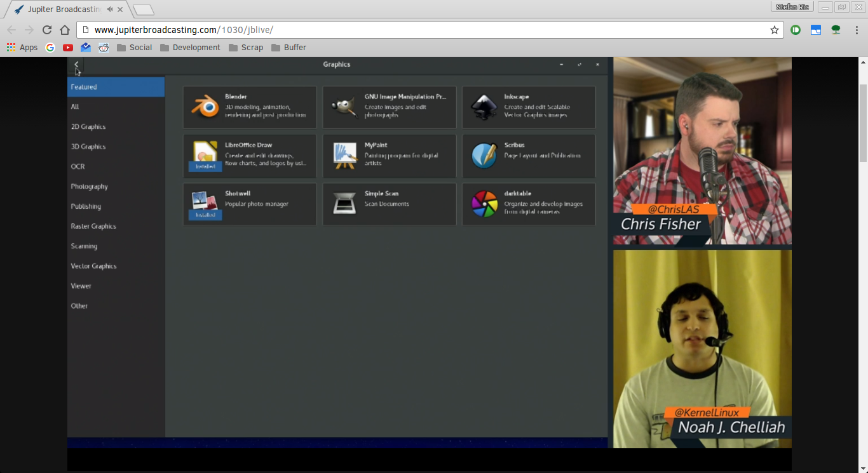Image resolution: width=868 pixels, height=473 pixels.
Task: Click the @ChrisLAS handle overlay
Action: [674, 210]
